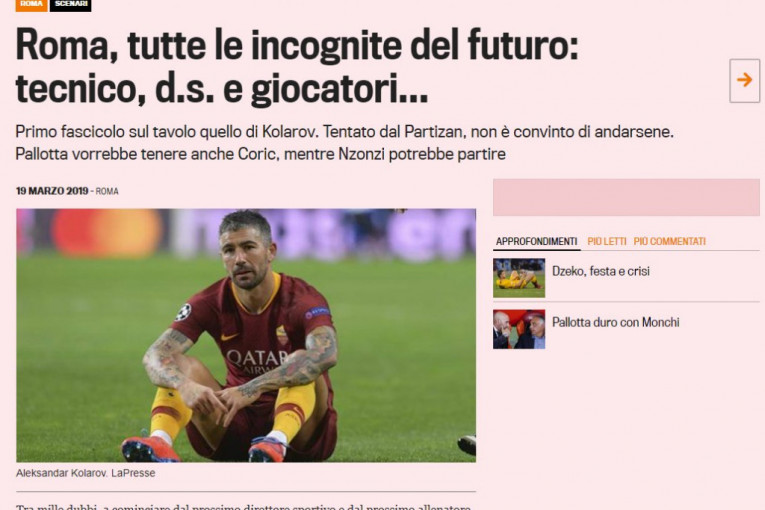
Task: Click the main Kolarov photo
Action: pyautogui.click(x=246, y=335)
